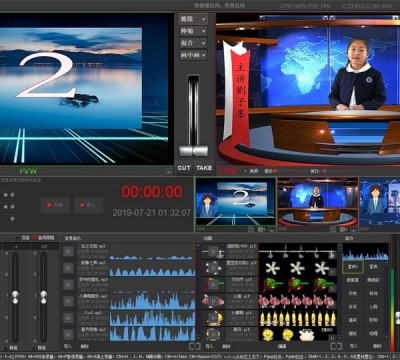Toggle the mute checkbox under the left fader

(x=6, y=348)
